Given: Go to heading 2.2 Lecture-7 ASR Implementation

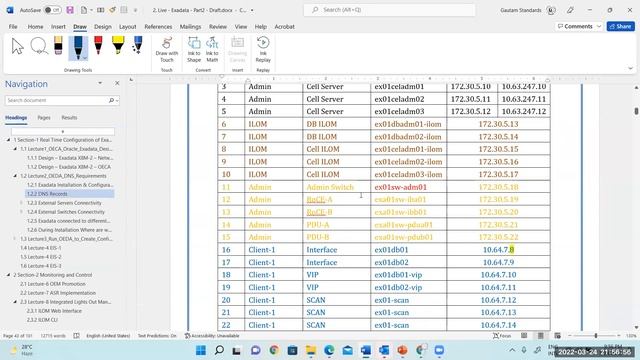Looking at the screenshot, I should [58, 293].
